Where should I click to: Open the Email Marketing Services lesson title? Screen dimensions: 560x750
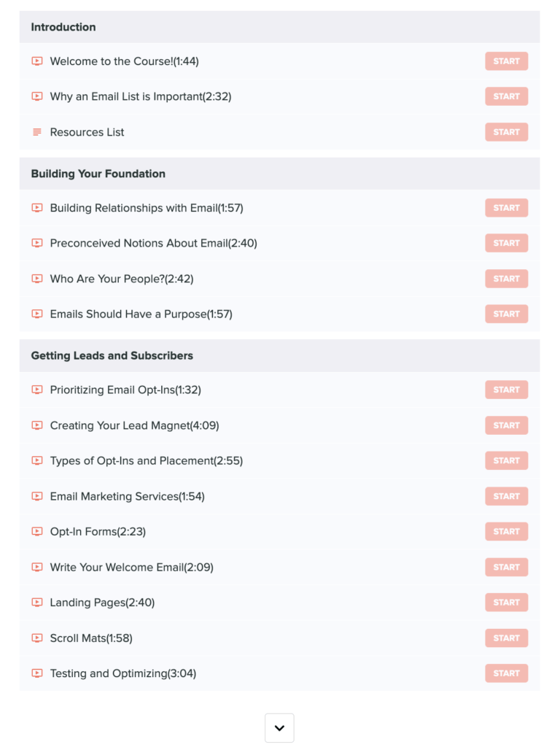click(x=127, y=497)
